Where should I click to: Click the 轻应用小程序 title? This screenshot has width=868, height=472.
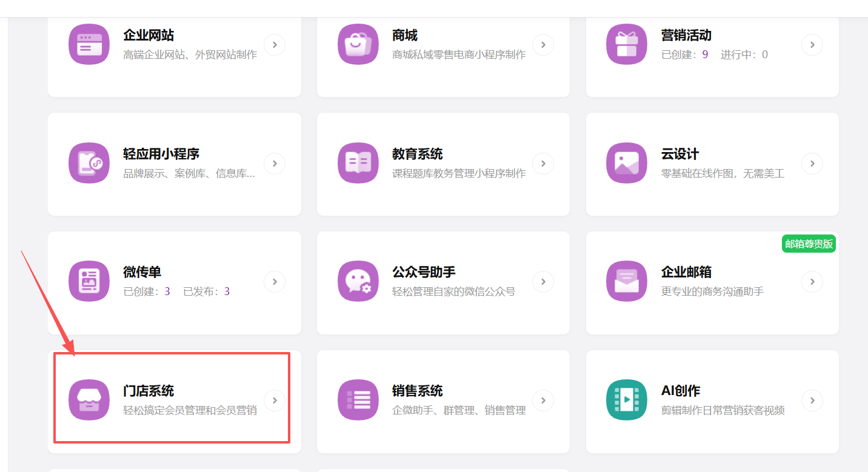[x=161, y=154]
